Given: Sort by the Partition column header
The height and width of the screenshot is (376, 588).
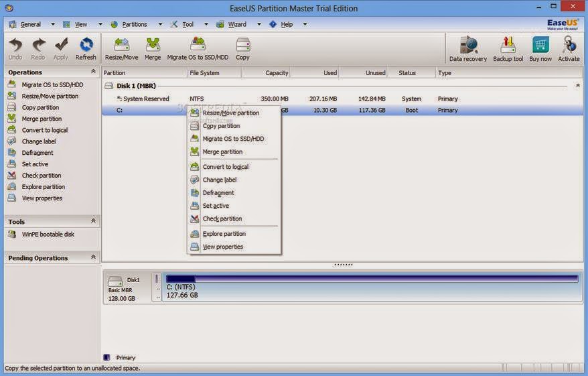Looking at the screenshot, I should point(145,73).
